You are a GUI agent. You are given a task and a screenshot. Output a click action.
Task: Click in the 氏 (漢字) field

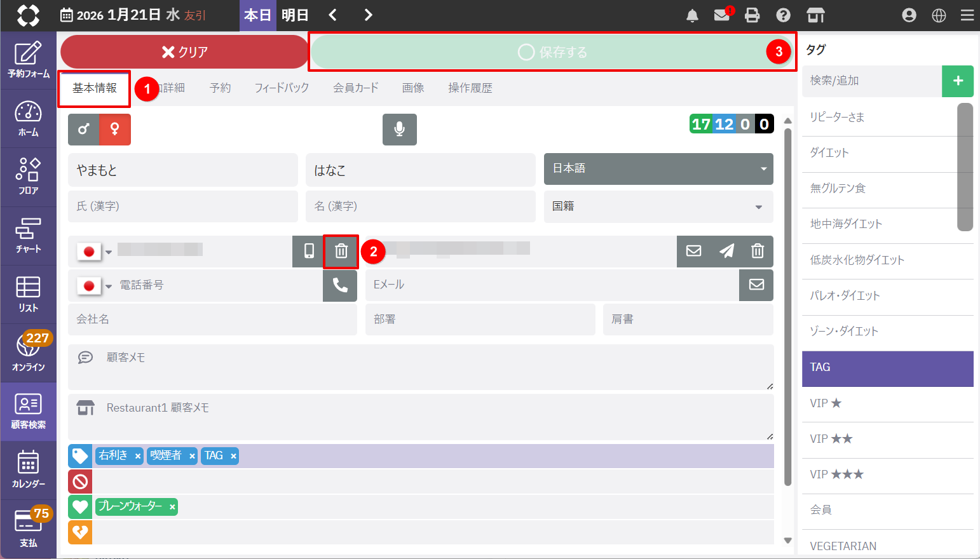coord(183,206)
